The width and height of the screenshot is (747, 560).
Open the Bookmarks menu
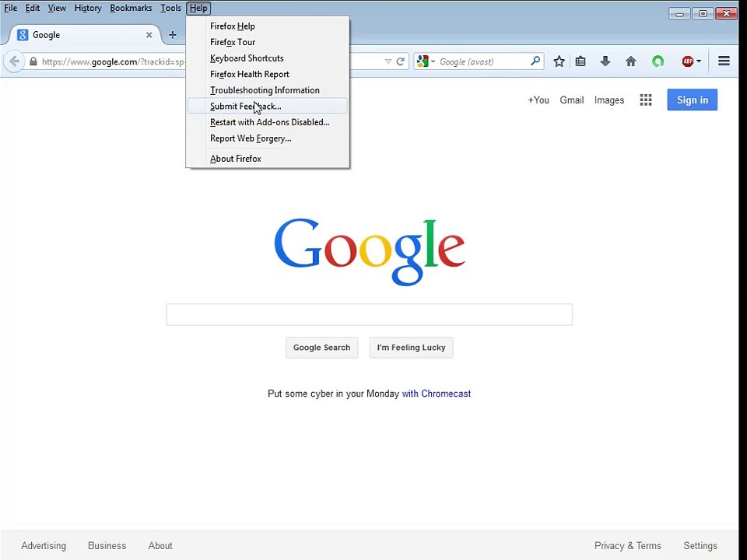(131, 8)
